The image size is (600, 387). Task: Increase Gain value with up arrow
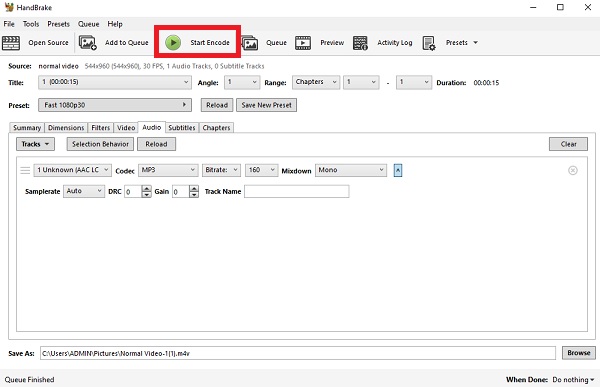pos(194,188)
